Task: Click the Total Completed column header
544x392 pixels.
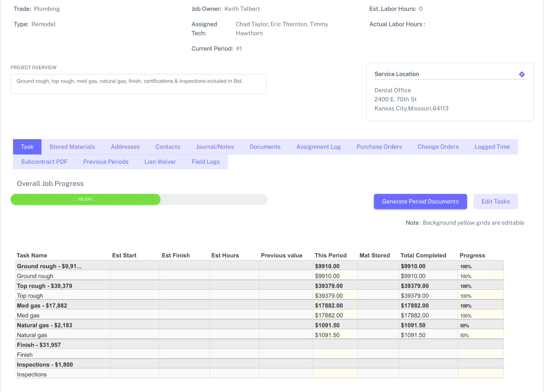Action: [423, 255]
